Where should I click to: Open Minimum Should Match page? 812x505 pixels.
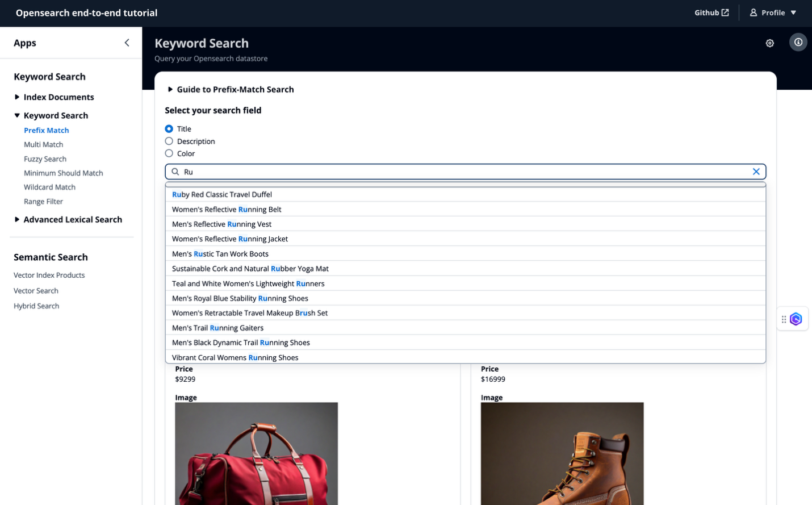pyautogui.click(x=64, y=173)
